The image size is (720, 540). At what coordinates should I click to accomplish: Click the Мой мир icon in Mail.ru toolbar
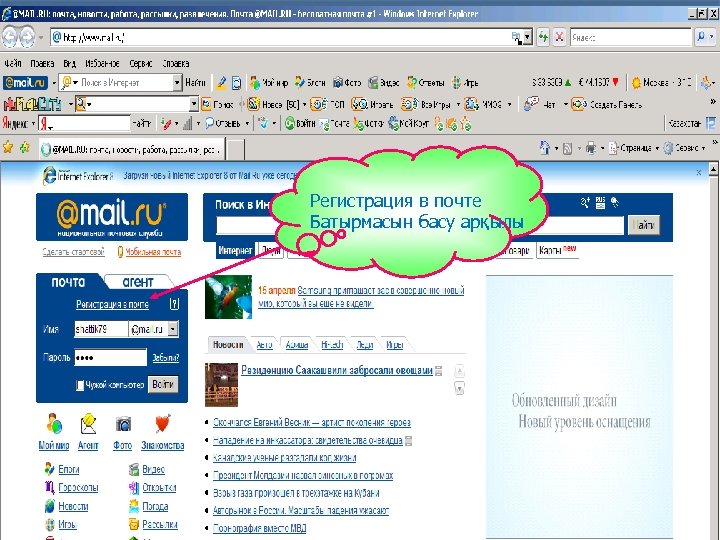[x=255, y=83]
